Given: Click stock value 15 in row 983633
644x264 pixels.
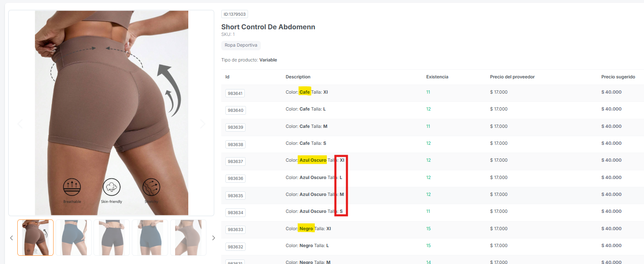Looking at the screenshot, I should pyautogui.click(x=429, y=229).
